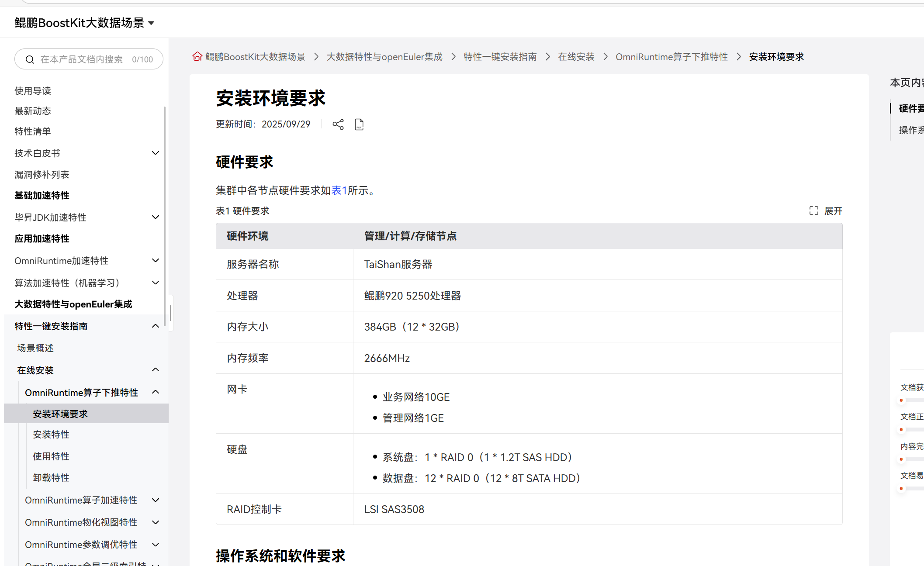Open 安装特性 page in sidebar
Viewport: 924px width, 566px height.
point(51,435)
